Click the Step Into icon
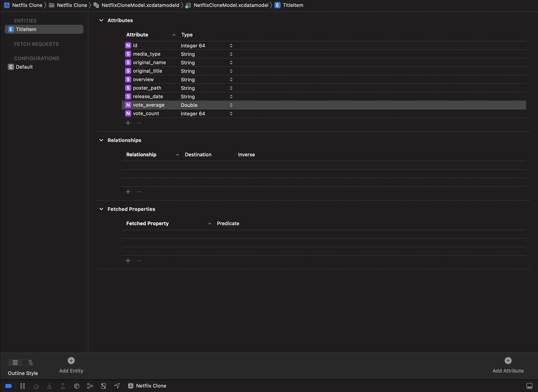The image size is (538, 392). [x=49, y=386]
